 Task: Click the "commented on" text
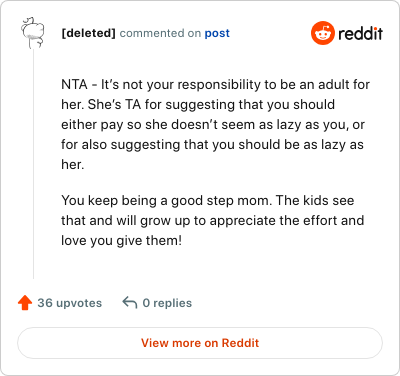point(160,33)
